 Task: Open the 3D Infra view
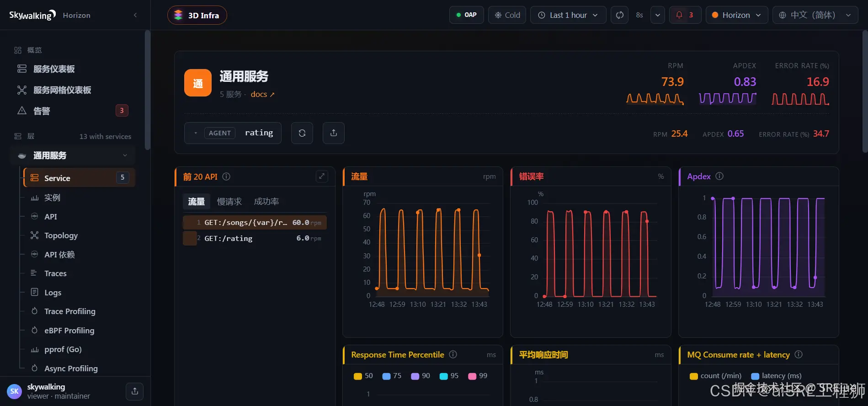tap(197, 15)
